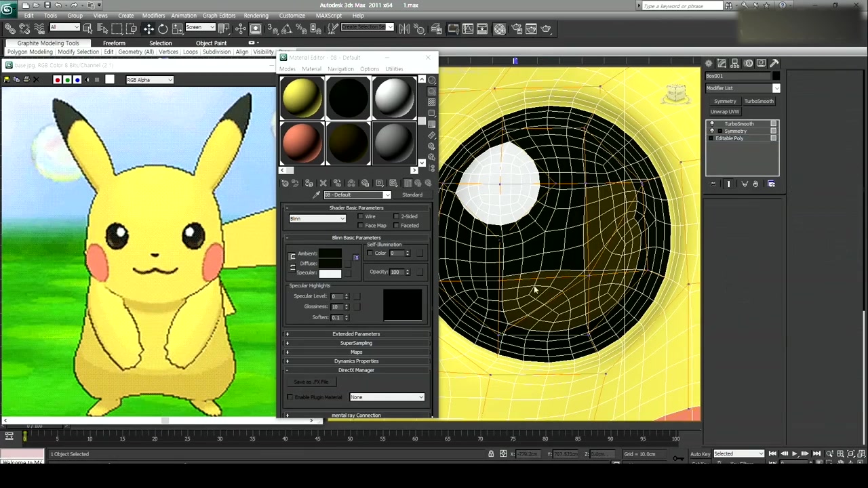
Task: Click the save image icon in viewer
Action: 7,80
